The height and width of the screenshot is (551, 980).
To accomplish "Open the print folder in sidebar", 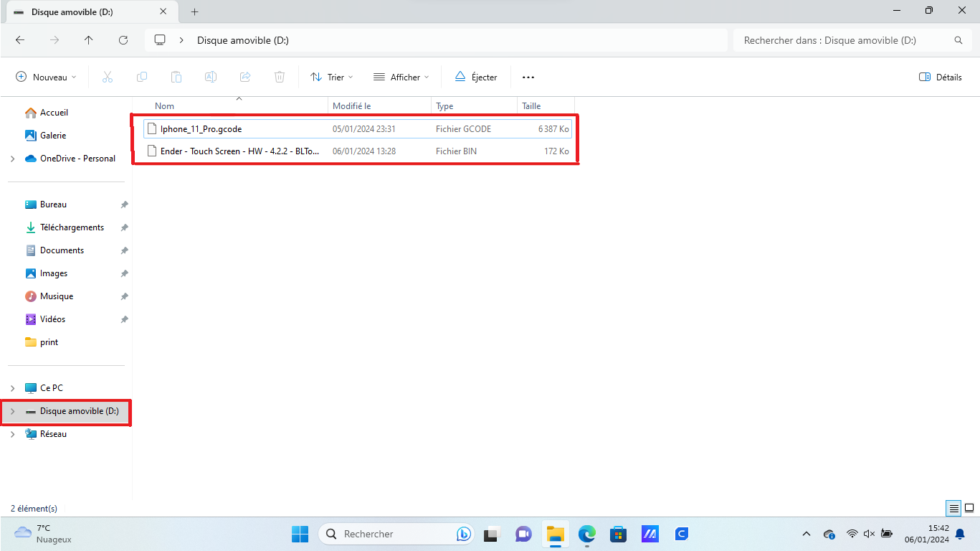I will [49, 342].
